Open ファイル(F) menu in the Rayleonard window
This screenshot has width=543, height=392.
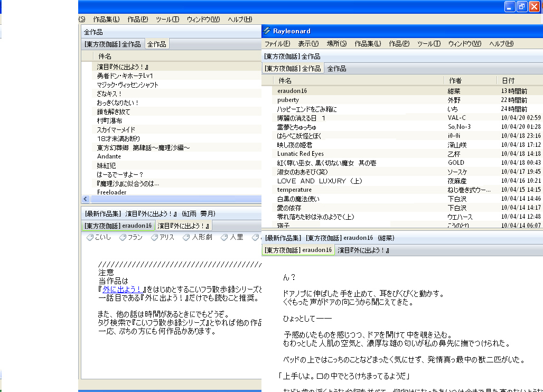[x=277, y=44]
